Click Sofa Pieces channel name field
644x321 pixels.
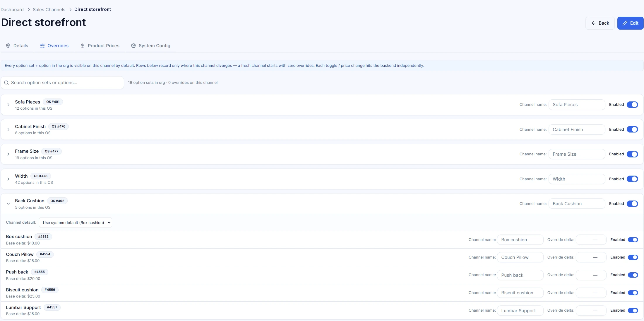click(577, 105)
